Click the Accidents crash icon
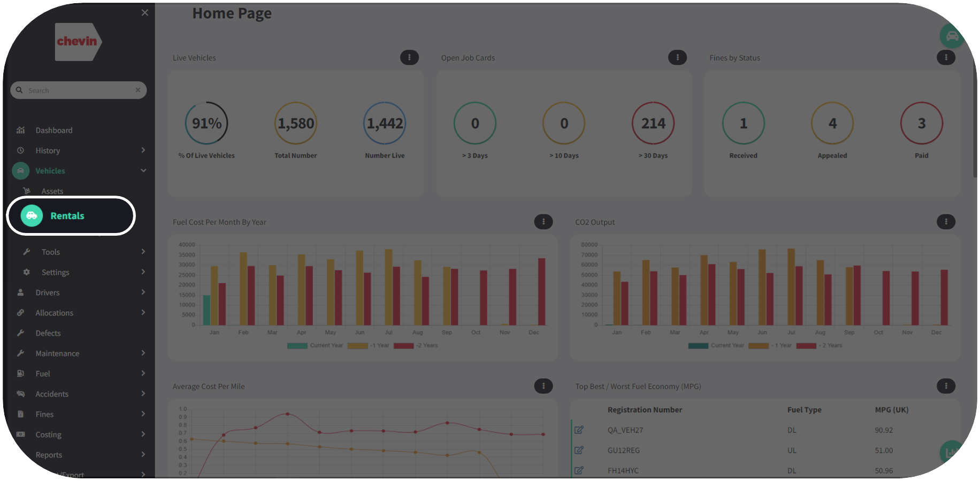The width and height of the screenshot is (980, 481). [20, 394]
